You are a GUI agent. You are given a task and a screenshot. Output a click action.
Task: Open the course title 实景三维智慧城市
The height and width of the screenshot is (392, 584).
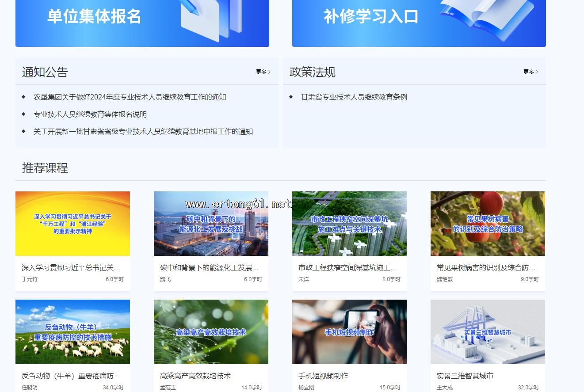[465, 376]
